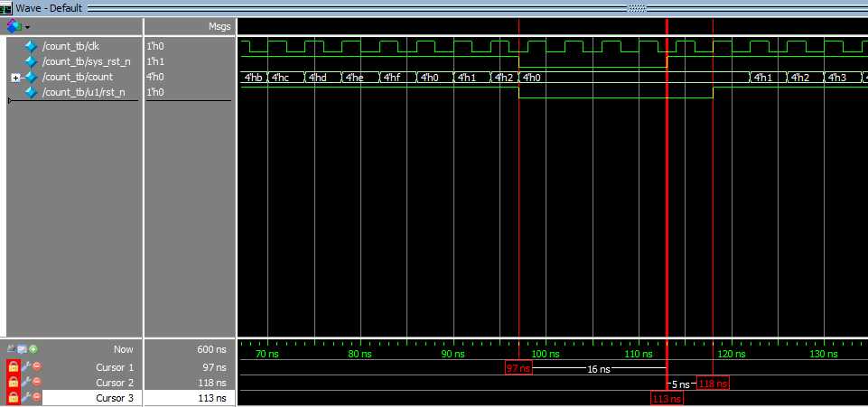
Task: Delete Cursor 2 with red minus icon
Action: point(36,382)
